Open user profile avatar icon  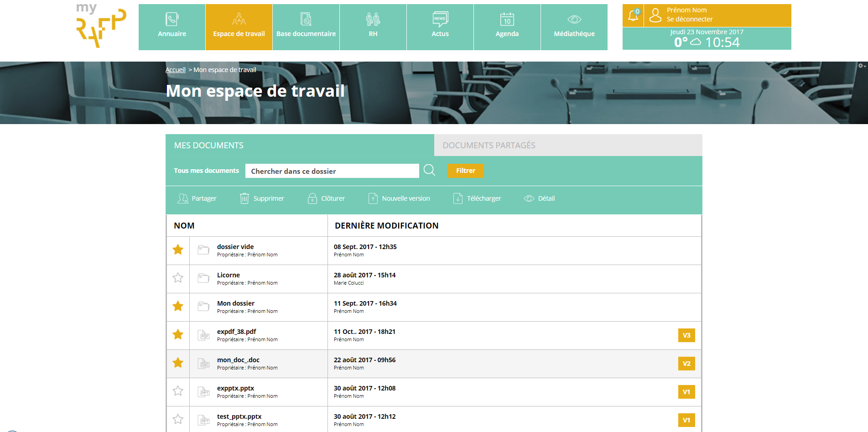click(x=655, y=15)
